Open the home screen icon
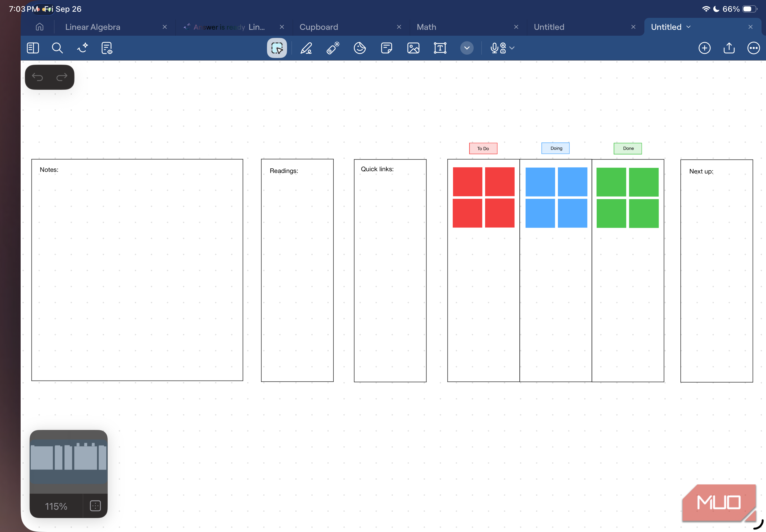The width and height of the screenshot is (766, 532). 40,27
